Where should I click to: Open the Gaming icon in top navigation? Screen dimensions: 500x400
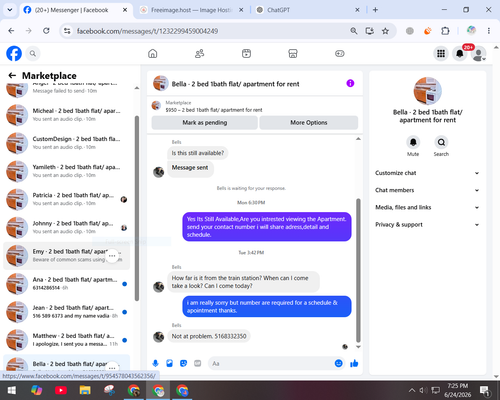340,53
